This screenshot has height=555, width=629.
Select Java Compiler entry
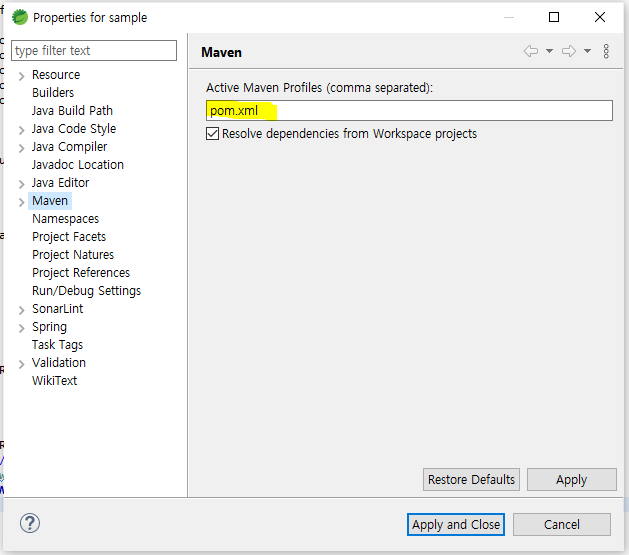pos(69,147)
